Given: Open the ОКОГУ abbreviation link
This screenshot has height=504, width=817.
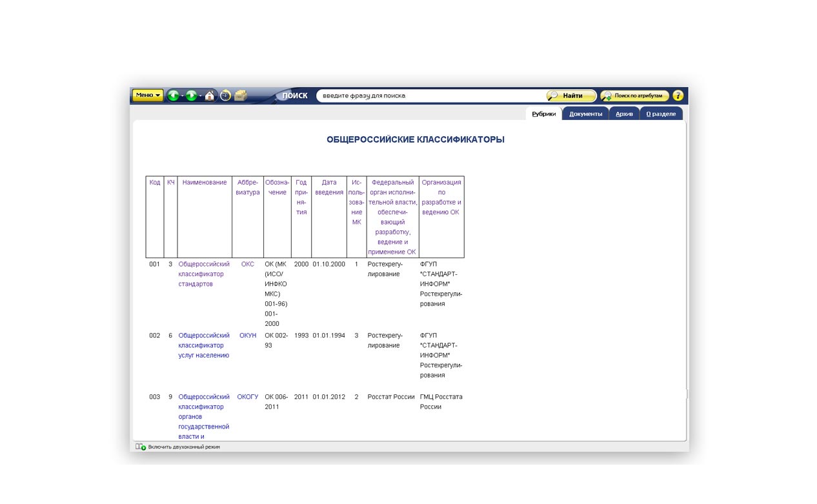Looking at the screenshot, I should (248, 397).
